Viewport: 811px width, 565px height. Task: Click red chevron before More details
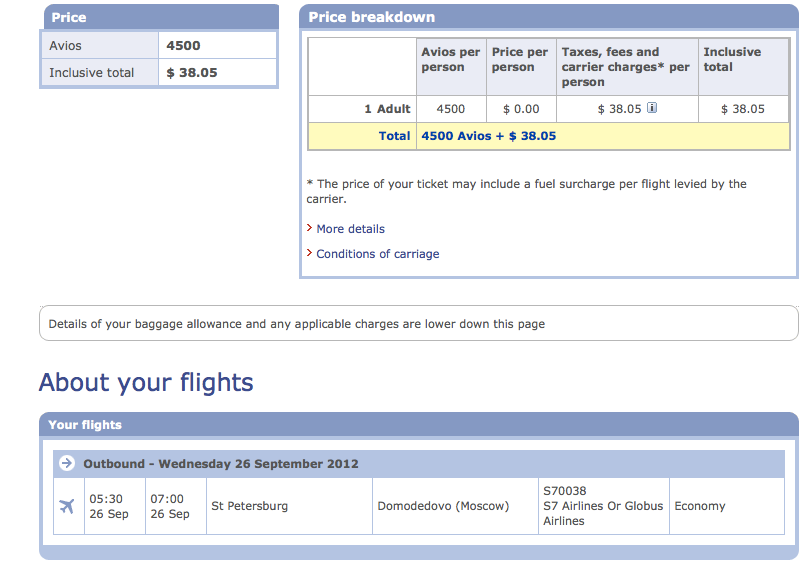(x=309, y=228)
